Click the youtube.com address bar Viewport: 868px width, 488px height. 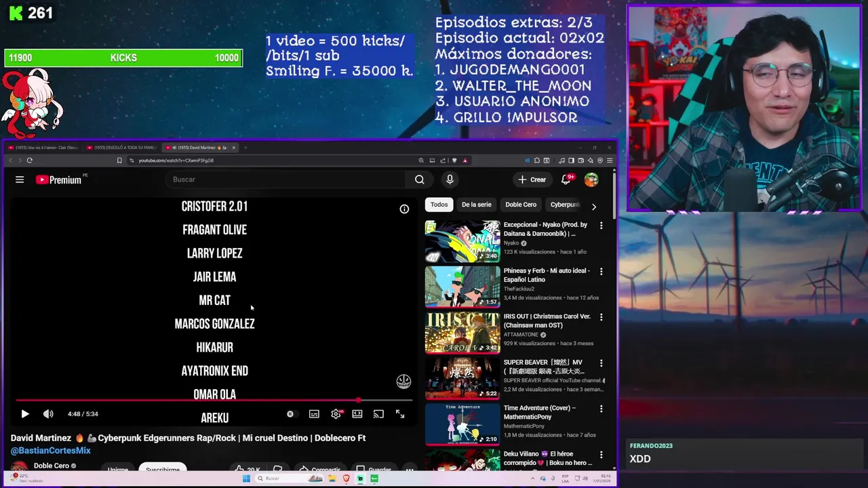point(271,161)
